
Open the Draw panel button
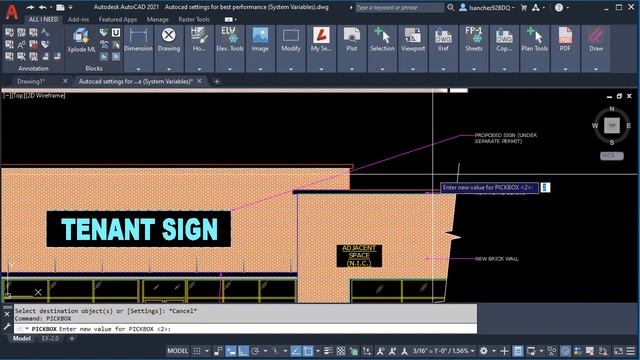[x=596, y=41]
